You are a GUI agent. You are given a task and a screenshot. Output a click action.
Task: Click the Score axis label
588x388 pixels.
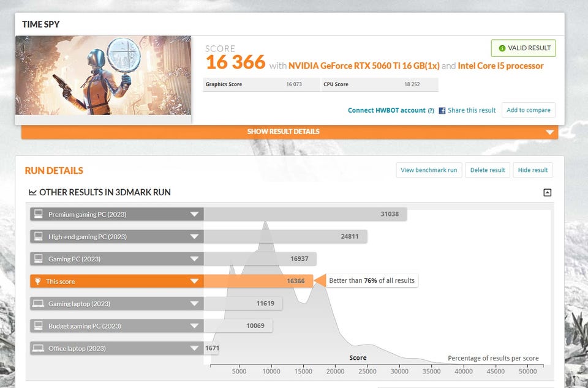358,358
